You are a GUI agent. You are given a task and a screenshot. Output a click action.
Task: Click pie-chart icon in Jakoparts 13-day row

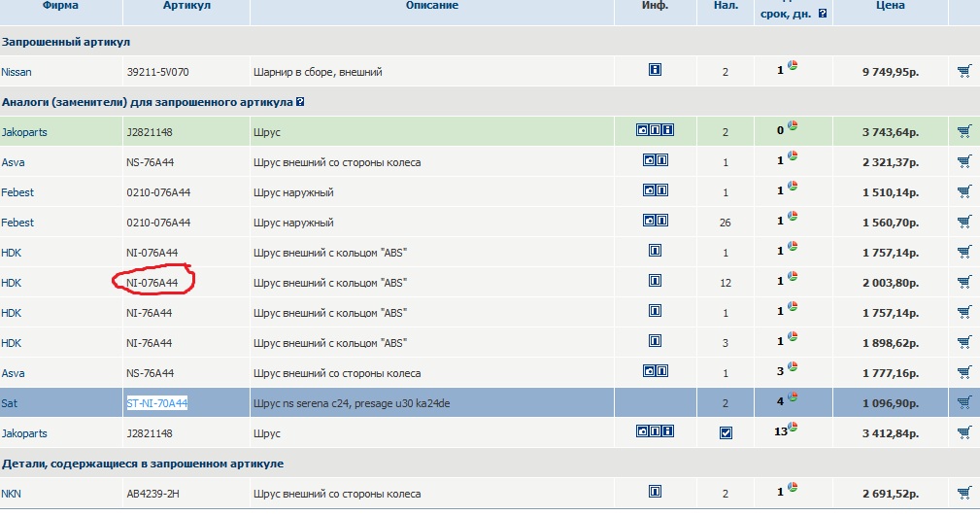(x=793, y=427)
